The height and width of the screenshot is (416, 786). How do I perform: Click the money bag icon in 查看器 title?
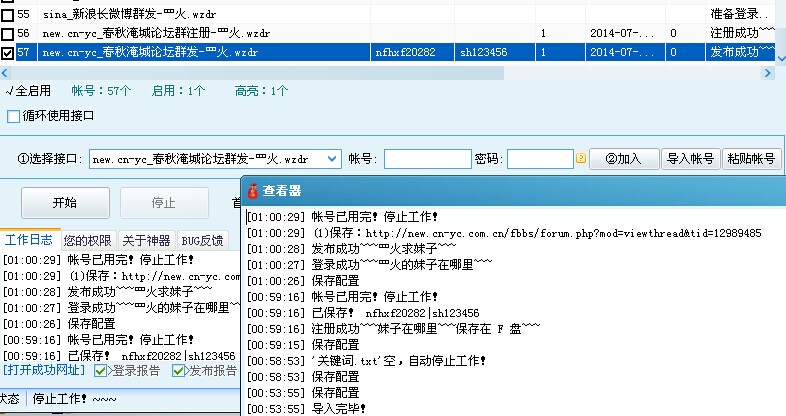253,191
